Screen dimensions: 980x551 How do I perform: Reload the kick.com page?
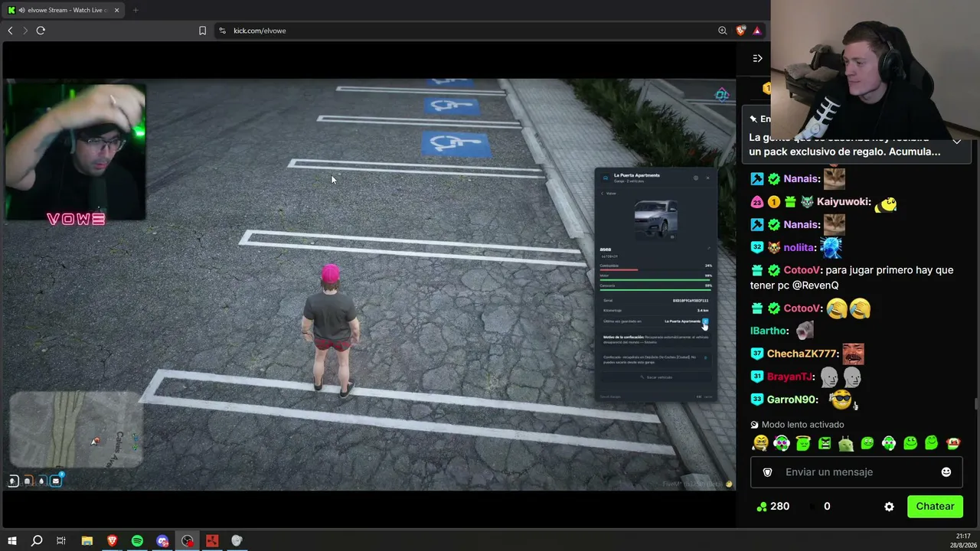tap(41, 31)
